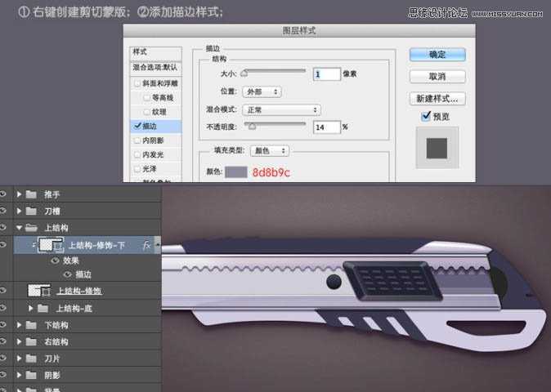Enable the 纹理 checkbox

point(147,112)
